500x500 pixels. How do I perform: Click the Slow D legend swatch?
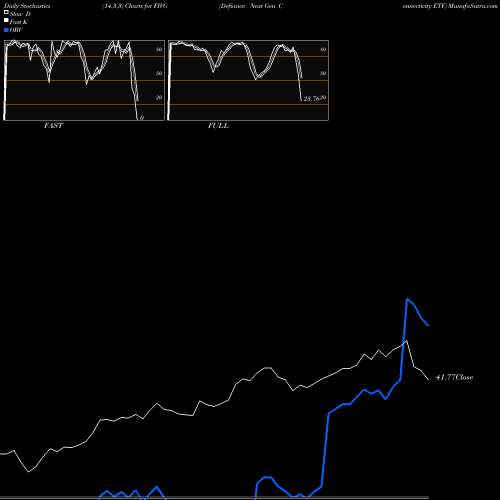pyautogui.click(x=6, y=13)
